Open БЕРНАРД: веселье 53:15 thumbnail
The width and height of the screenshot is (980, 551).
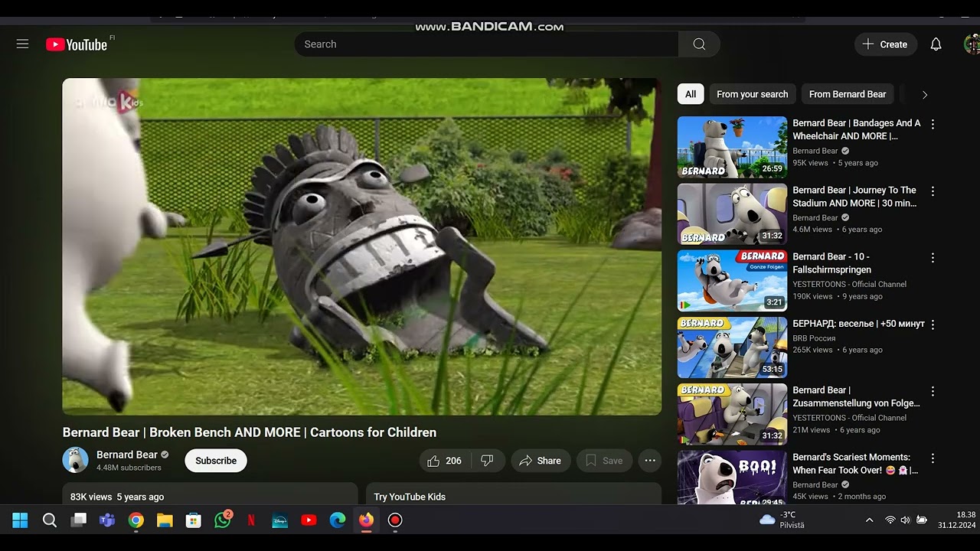tap(732, 347)
